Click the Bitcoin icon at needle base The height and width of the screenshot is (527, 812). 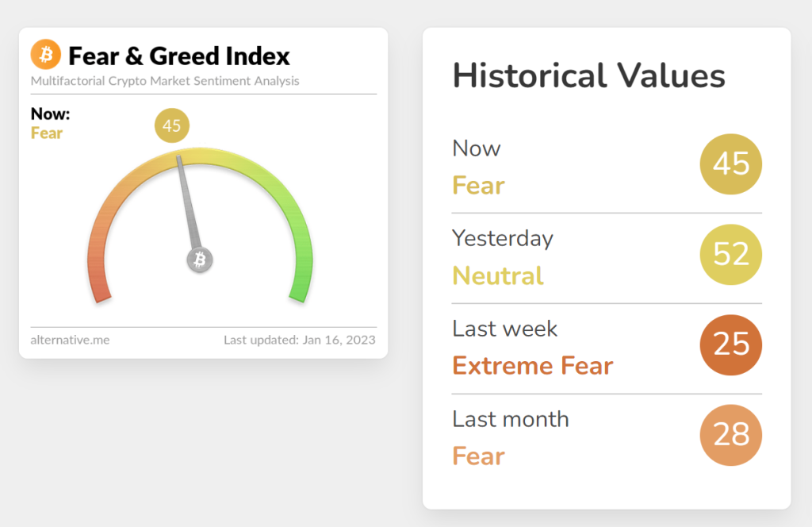pyautogui.click(x=200, y=260)
